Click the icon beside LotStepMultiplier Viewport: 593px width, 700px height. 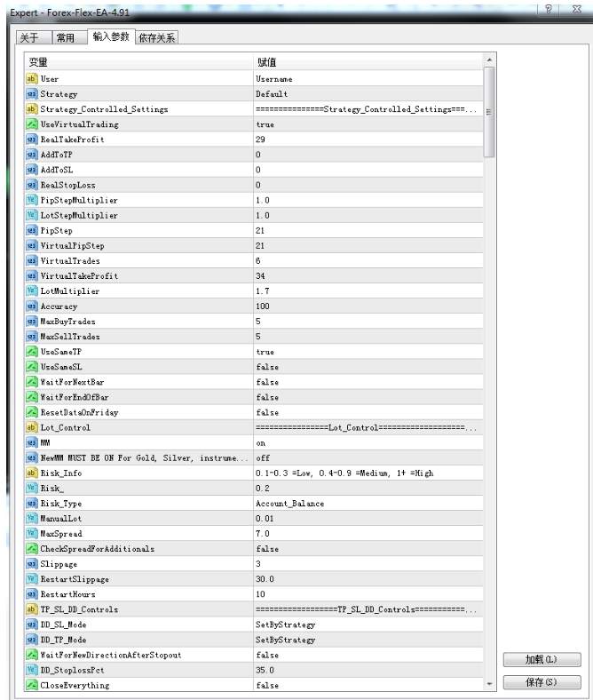pos(31,216)
